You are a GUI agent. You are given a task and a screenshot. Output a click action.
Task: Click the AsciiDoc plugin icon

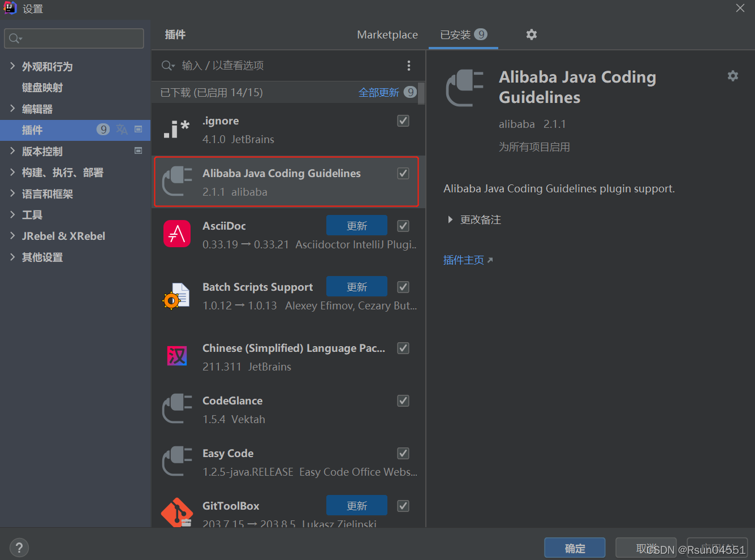click(x=177, y=234)
